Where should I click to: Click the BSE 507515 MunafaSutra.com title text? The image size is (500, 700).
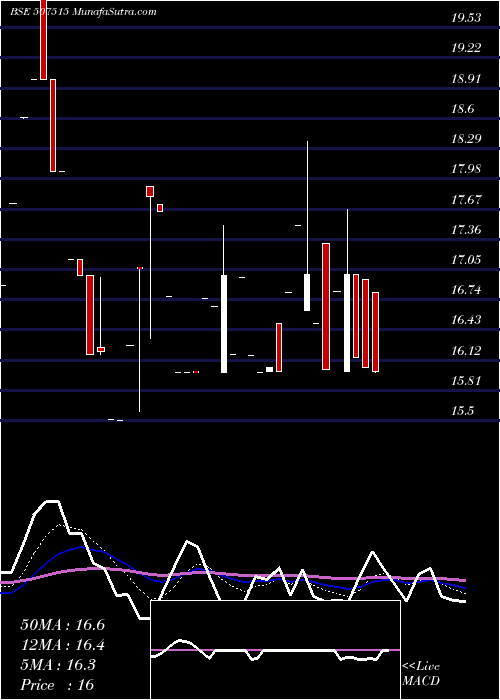[83, 12]
